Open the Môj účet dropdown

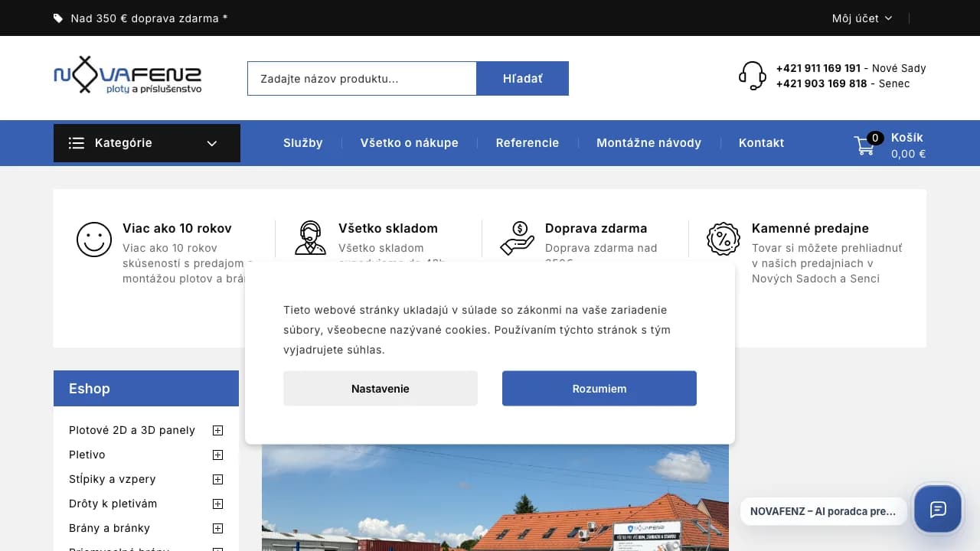click(862, 18)
